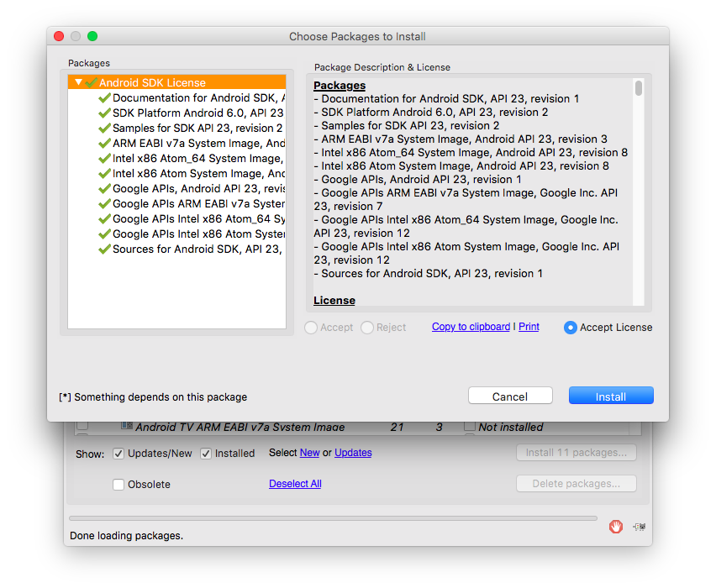Click the Print link
Viewport: 716px width, 588px height.
529,327
